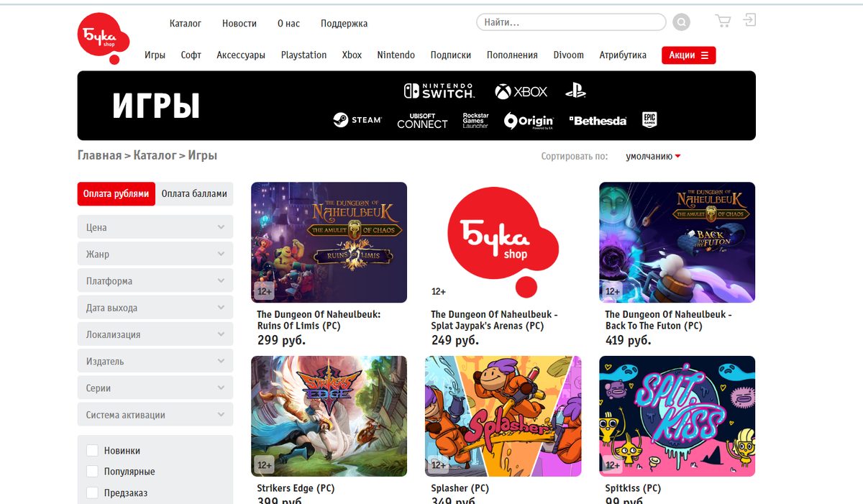Image resolution: width=863 pixels, height=504 pixels.
Task: Expand the Цена filter
Action: pos(155,227)
